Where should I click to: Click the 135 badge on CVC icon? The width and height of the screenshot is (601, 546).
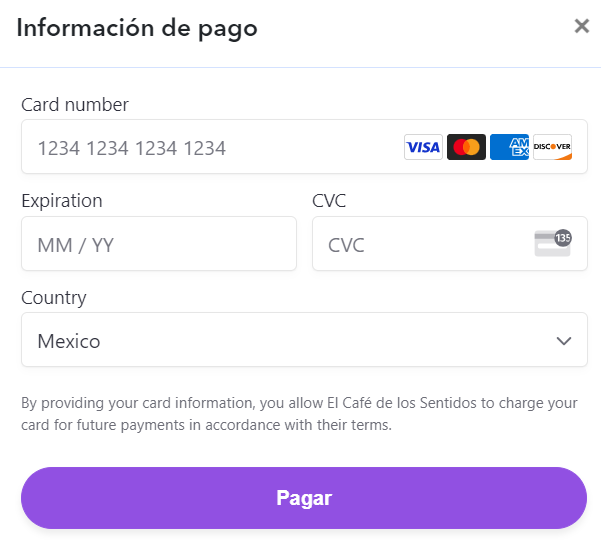(563, 238)
